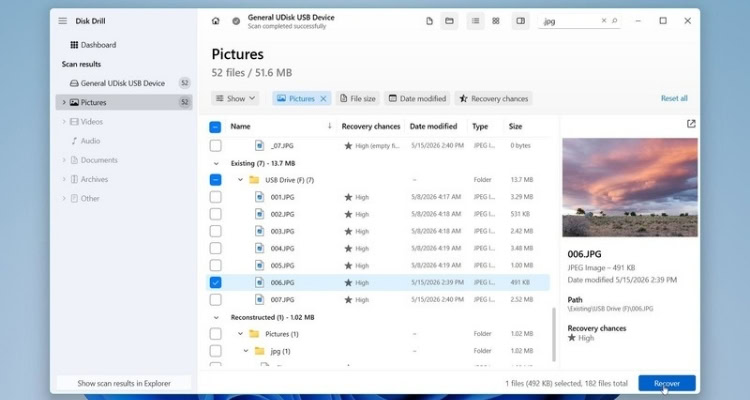750x400 pixels.
Task: Uncheck the 006.JPG checkbox
Action: pyautogui.click(x=215, y=282)
